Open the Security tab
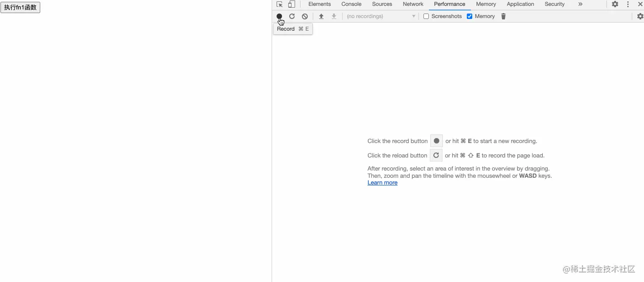This screenshot has width=644, height=282. pos(555,4)
